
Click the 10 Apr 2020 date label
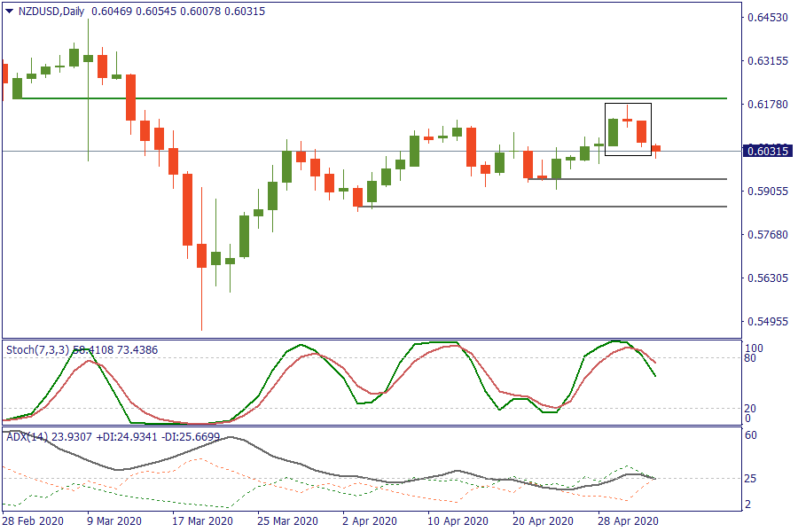(x=458, y=521)
